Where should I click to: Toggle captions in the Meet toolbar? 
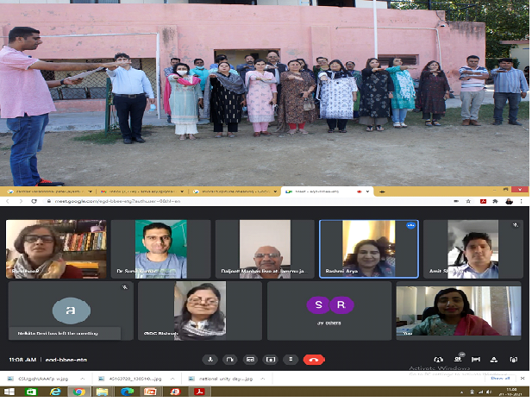(x=251, y=359)
